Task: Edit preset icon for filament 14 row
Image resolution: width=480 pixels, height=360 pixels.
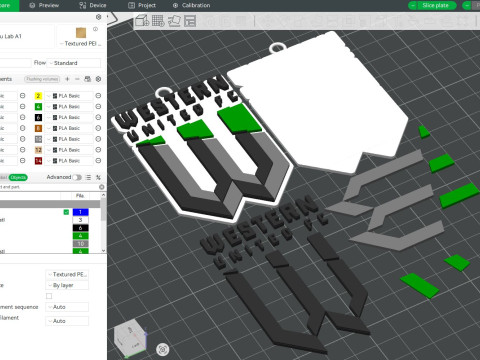Action: point(98,161)
